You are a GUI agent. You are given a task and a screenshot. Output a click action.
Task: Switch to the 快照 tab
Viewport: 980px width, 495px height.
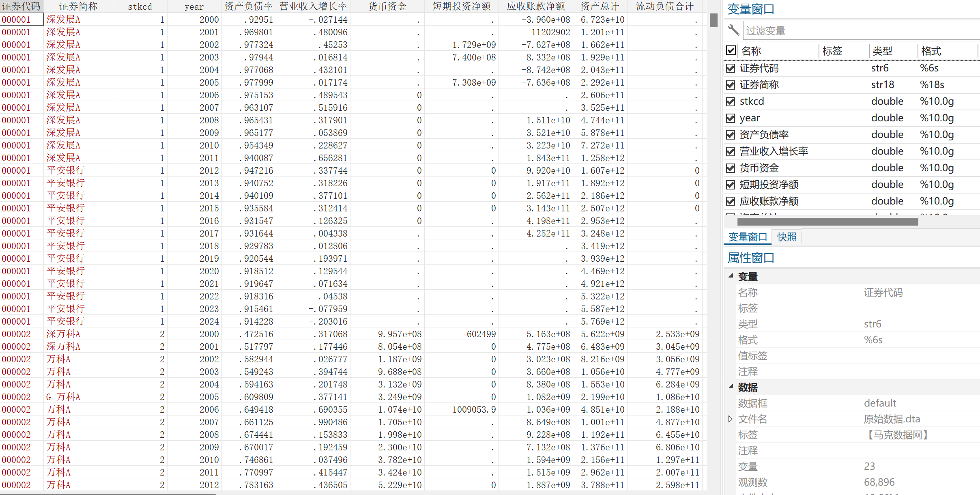click(x=787, y=237)
